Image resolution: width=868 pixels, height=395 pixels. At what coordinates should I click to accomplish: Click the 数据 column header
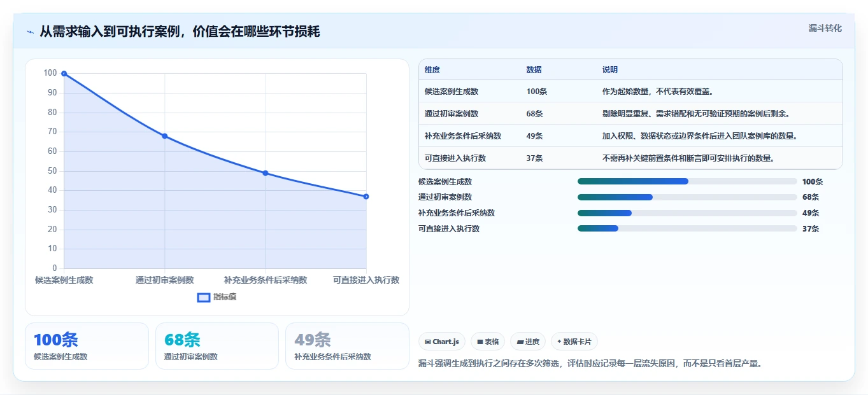pos(534,70)
